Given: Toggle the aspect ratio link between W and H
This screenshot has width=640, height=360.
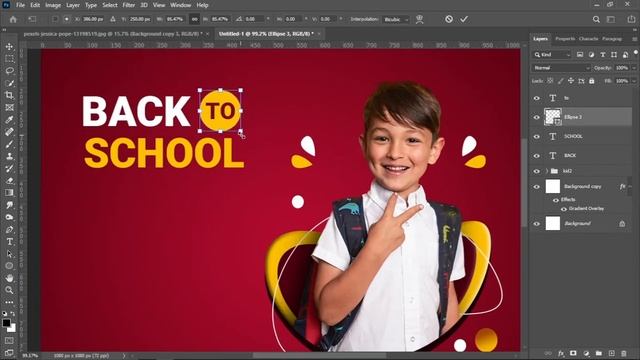Looking at the screenshot, I should [195, 19].
